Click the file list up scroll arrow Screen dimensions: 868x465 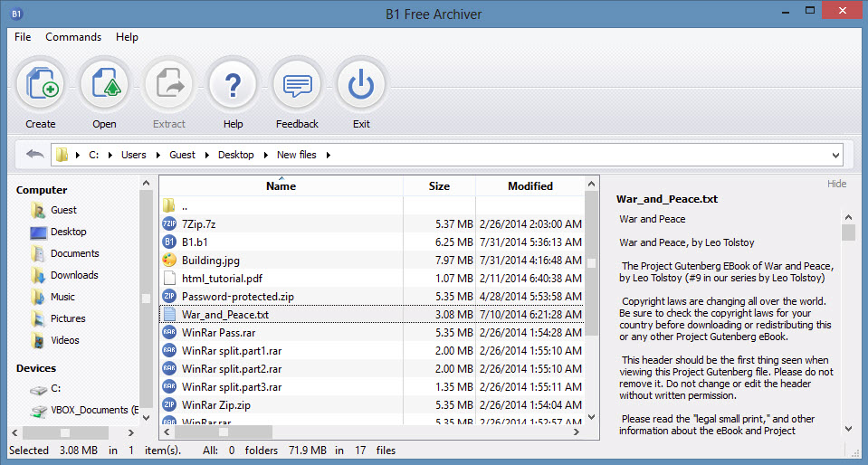591,184
